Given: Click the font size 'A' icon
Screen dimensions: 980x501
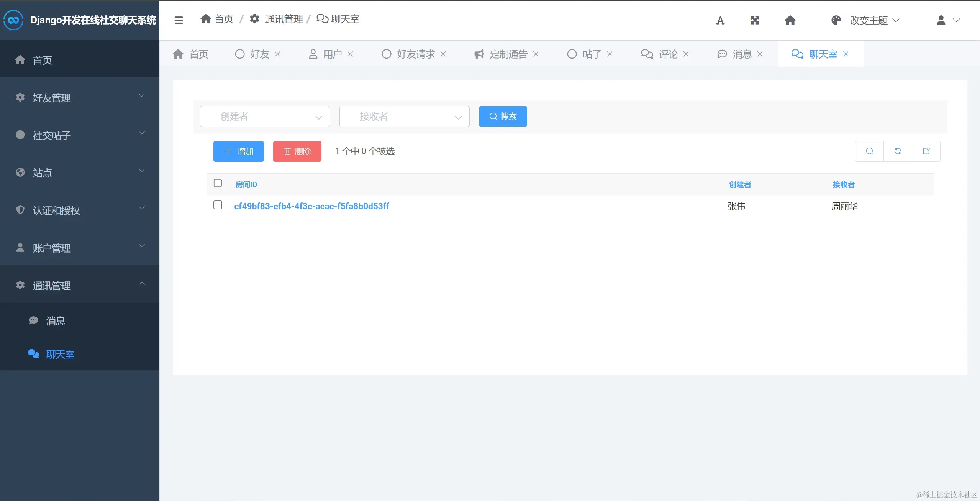Looking at the screenshot, I should [720, 20].
